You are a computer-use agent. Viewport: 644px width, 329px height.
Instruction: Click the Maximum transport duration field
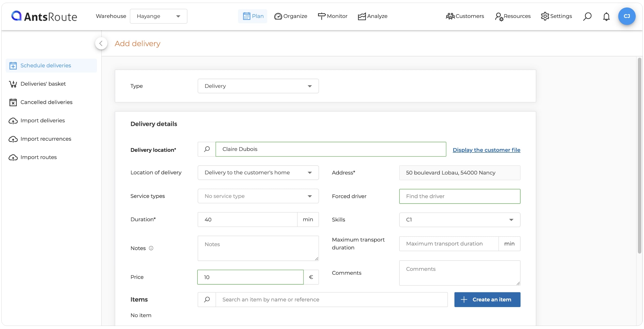coord(449,243)
